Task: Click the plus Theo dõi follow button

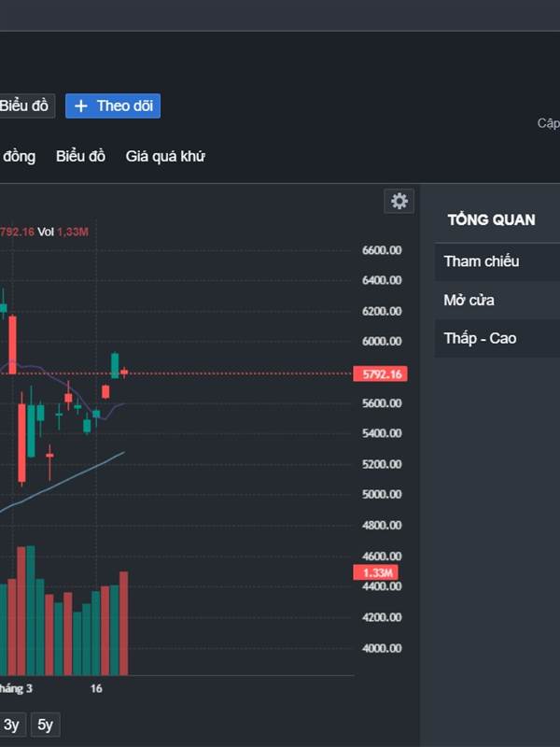Action: (113, 106)
